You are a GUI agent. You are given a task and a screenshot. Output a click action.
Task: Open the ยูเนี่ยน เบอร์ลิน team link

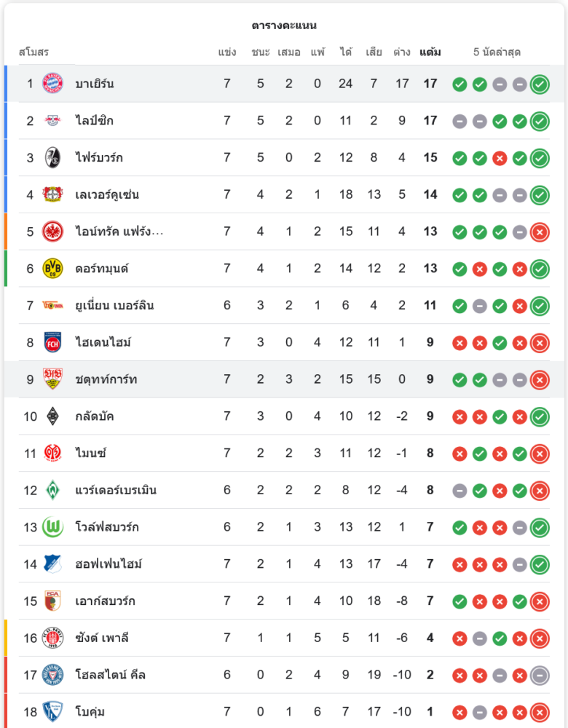[x=114, y=306]
